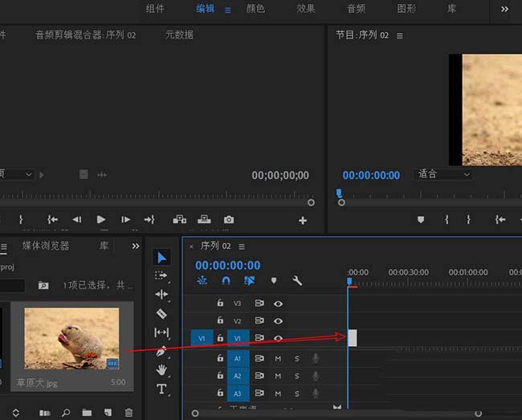This screenshot has height=420, width=522.
Task: Select the Selection arrow tool
Action: point(161,257)
